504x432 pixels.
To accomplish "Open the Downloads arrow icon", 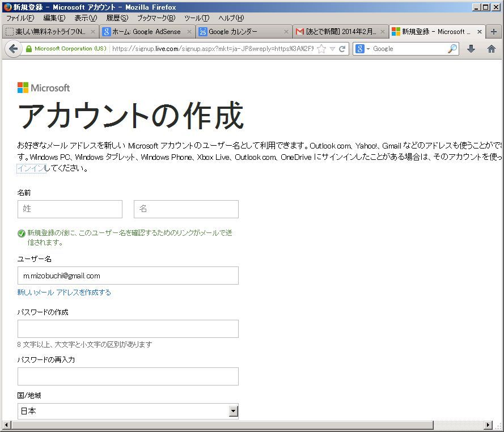I will (x=471, y=49).
